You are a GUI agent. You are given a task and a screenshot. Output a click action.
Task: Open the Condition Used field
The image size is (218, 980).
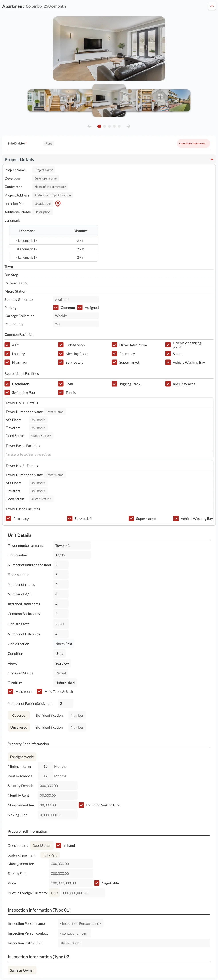pos(59,654)
